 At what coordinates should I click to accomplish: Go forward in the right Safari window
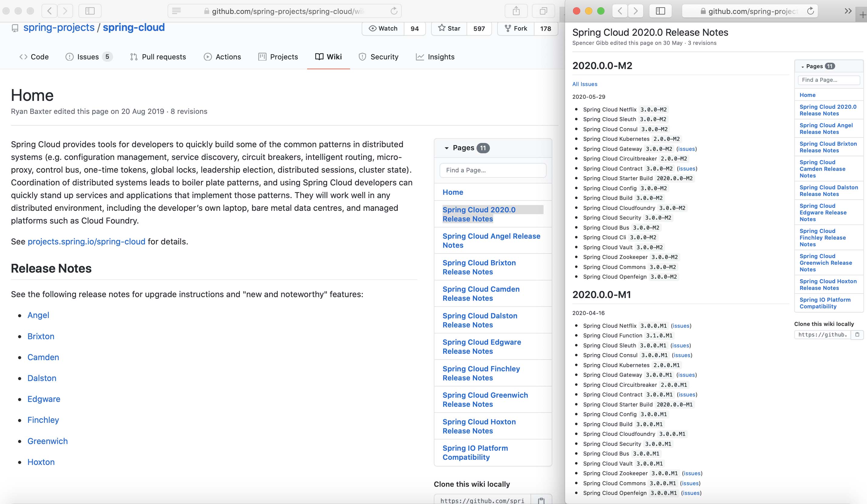click(x=635, y=11)
